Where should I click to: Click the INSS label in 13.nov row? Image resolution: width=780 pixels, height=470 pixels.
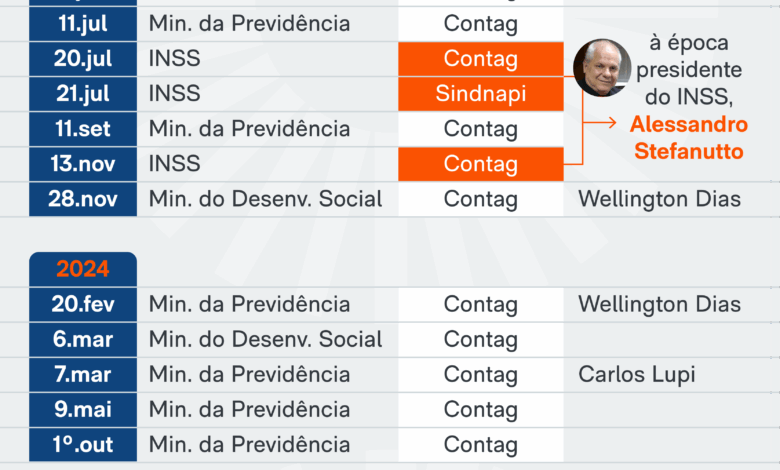pyautogui.click(x=175, y=164)
